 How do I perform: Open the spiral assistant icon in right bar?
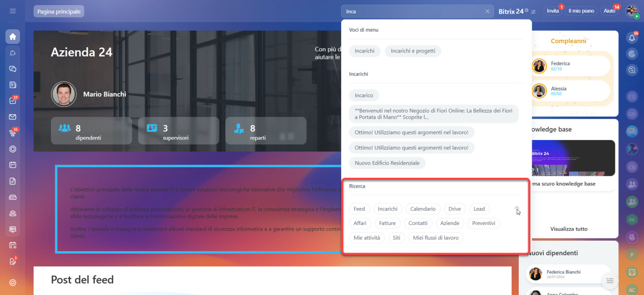(x=632, y=53)
